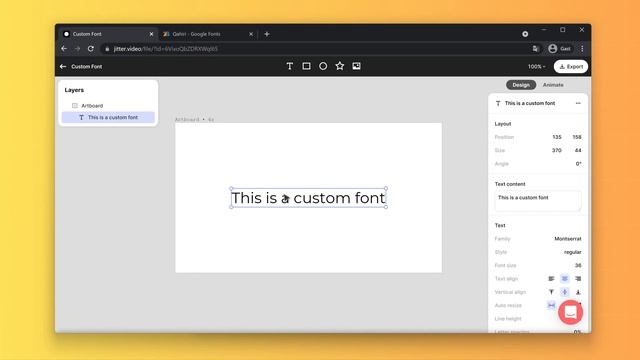The image size is (640, 360).
Task: Open the red chat support bubble
Action: point(570,313)
